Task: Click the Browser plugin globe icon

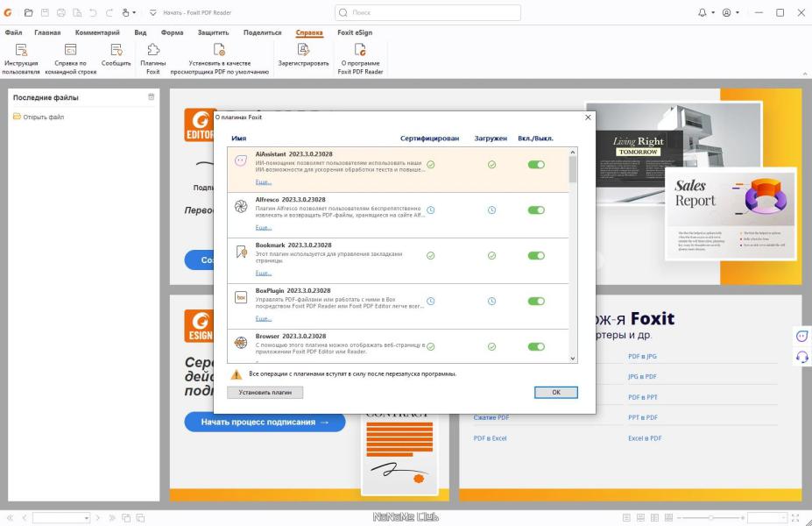Action: click(x=241, y=343)
